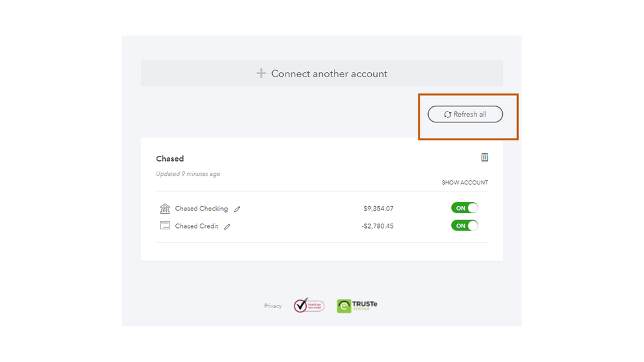Image resolution: width=644 pixels, height=362 pixels.
Task: Delete the Chased connection with the trash icon
Action: (485, 157)
